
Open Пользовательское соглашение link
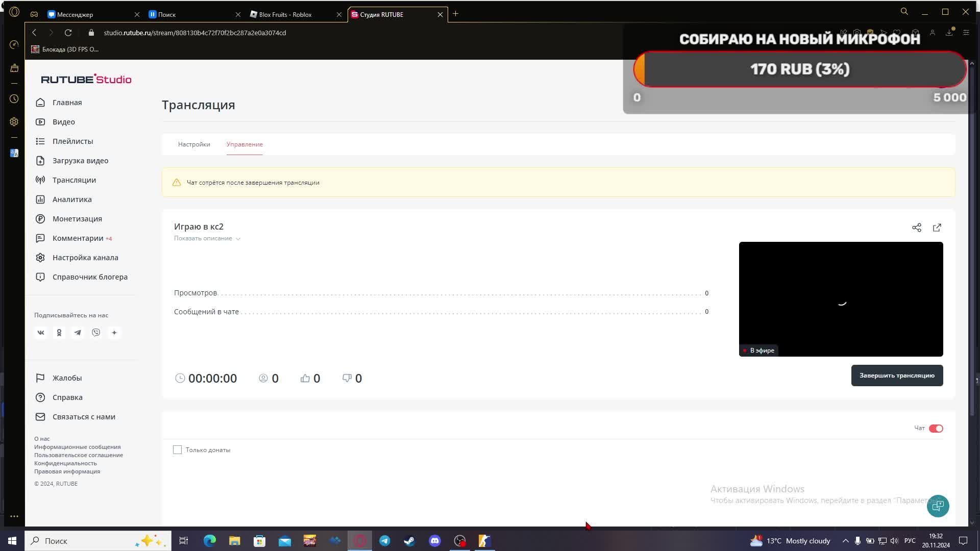78,455
